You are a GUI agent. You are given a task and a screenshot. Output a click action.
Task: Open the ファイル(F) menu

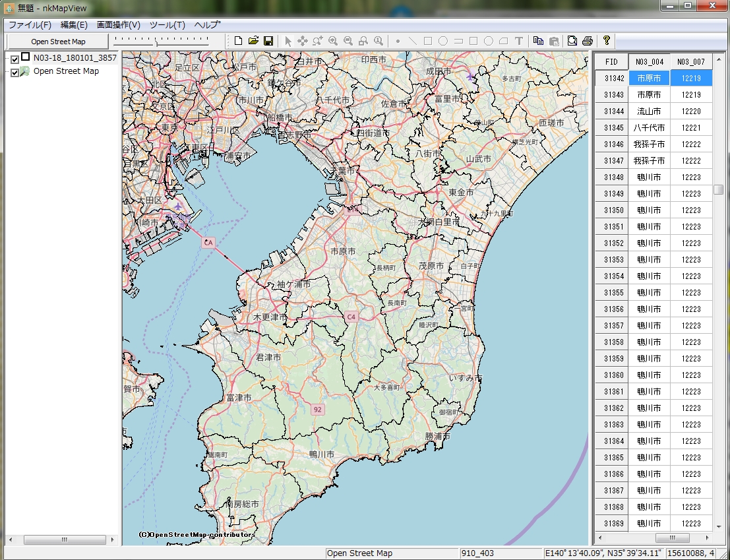point(30,25)
